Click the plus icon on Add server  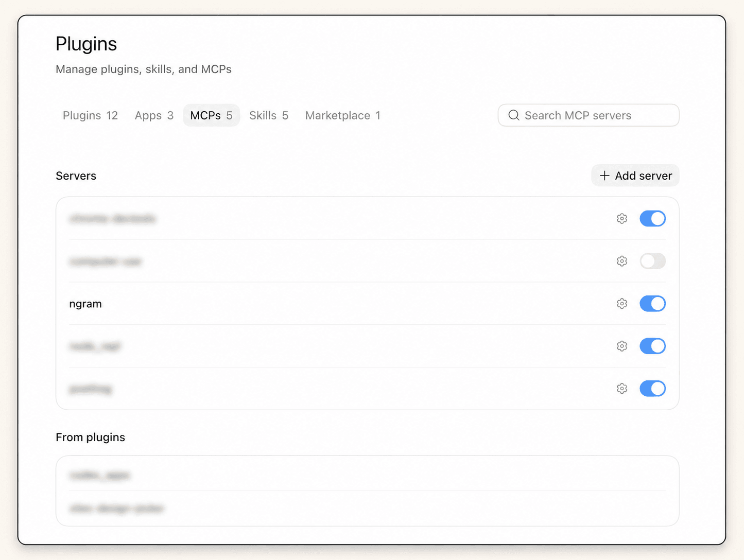point(604,176)
